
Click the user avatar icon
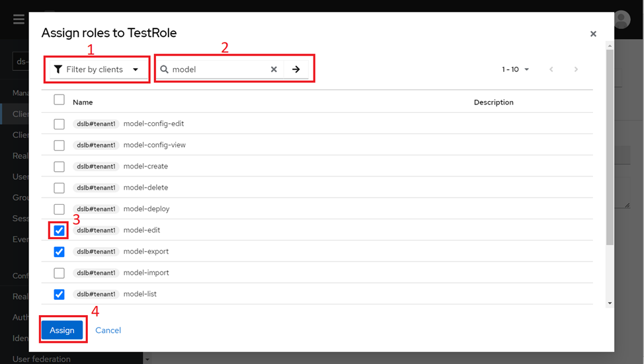tap(622, 19)
